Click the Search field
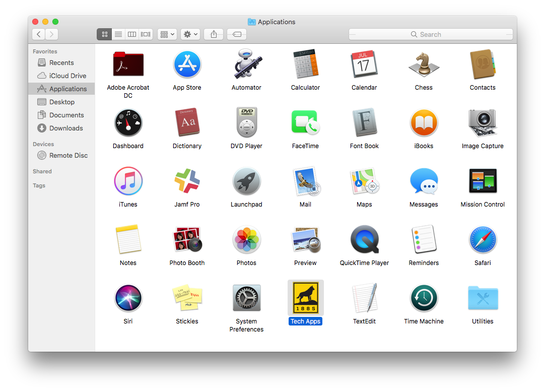 (431, 34)
